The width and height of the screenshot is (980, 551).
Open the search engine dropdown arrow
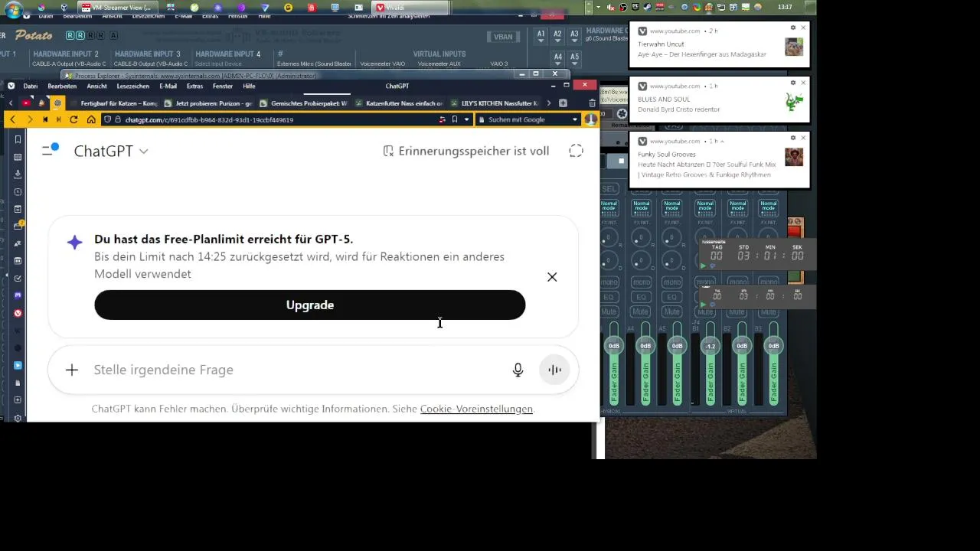click(x=574, y=119)
